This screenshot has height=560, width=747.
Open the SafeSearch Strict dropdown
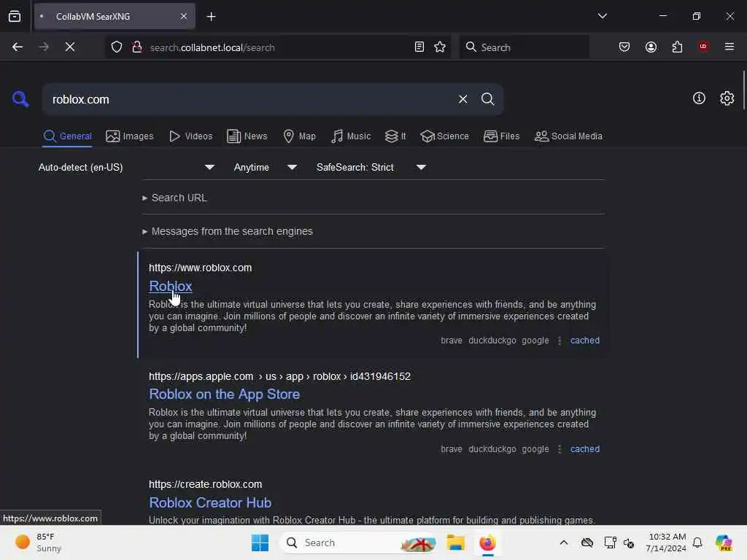coord(371,167)
